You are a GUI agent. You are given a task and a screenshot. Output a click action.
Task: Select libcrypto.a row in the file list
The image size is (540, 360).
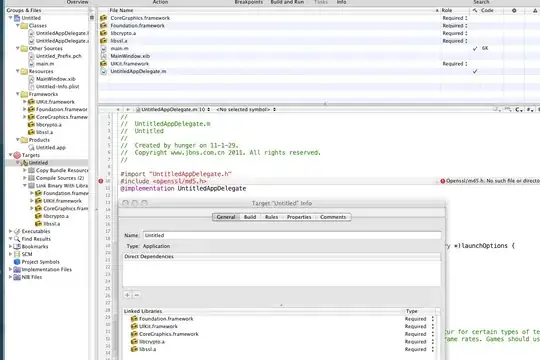270,33
